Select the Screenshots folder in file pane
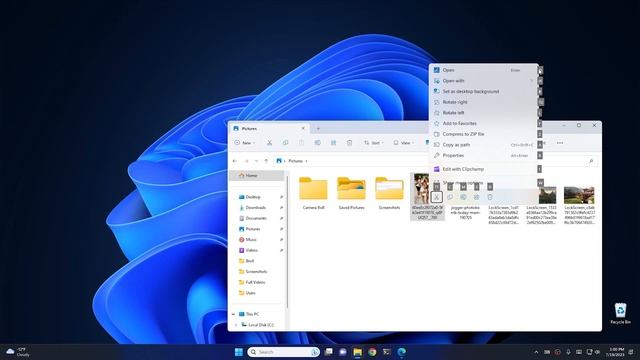This screenshot has width=640, height=360. point(389,193)
